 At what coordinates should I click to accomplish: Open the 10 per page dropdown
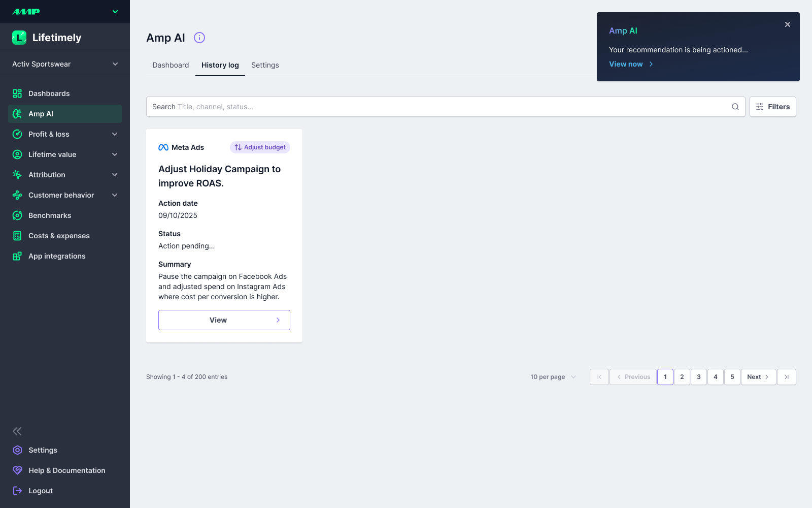tap(553, 377)
